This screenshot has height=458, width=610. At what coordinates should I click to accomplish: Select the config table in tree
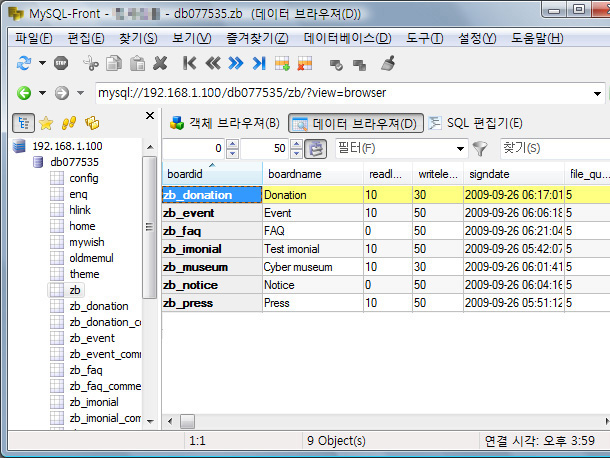click(84, 178)
